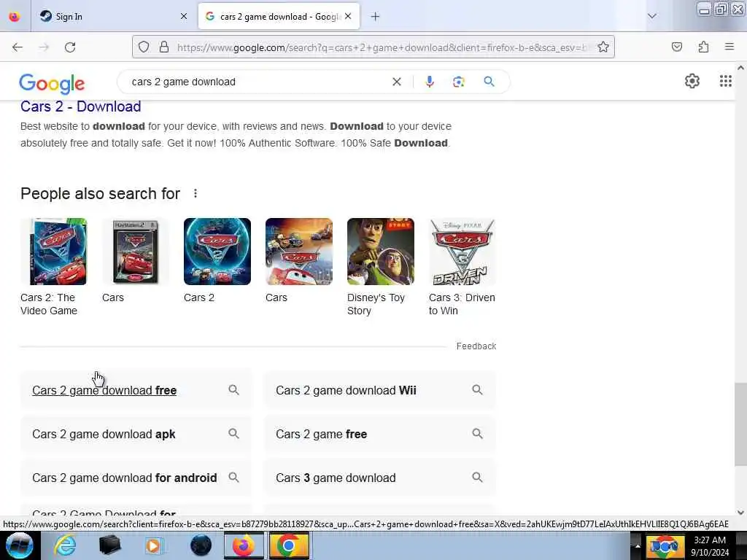
Task: Go to Google homepage via logo
Action: 52,83
